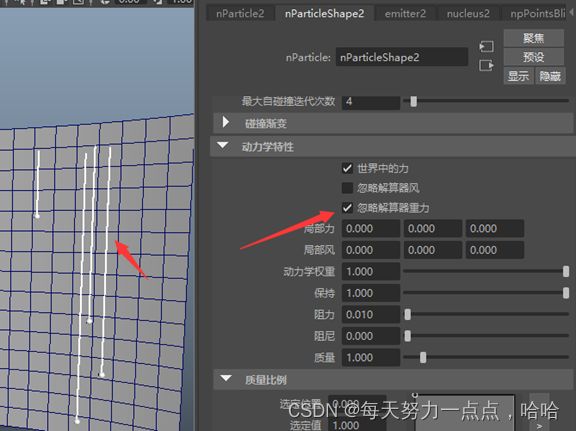Switch to the nParticle2 tab

click(240, 14)
